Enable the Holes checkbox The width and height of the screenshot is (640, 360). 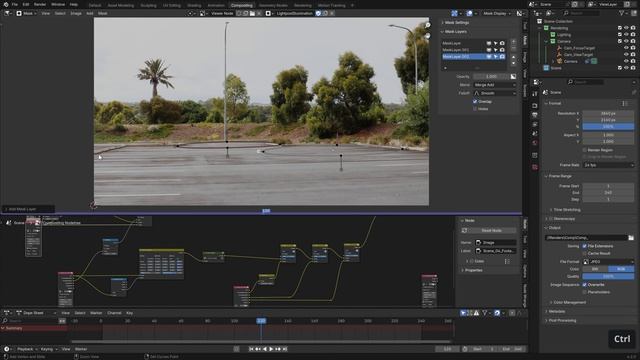pos(475,109)
